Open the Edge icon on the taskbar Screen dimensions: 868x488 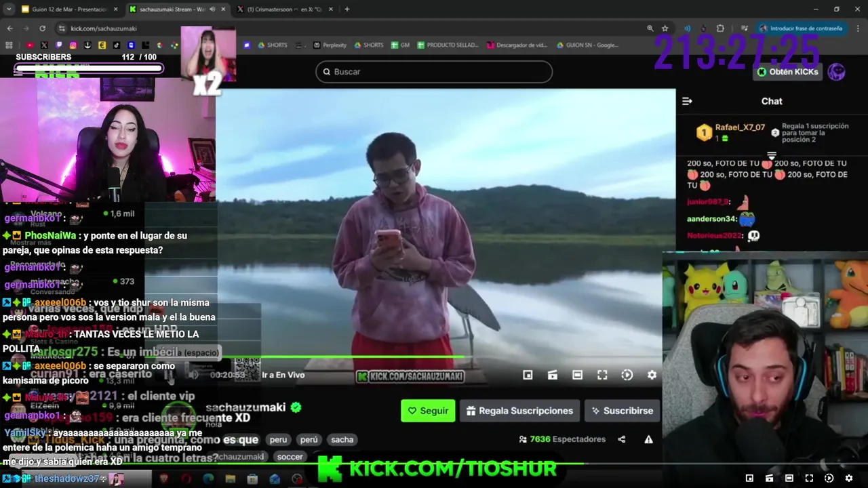[208, 479]
